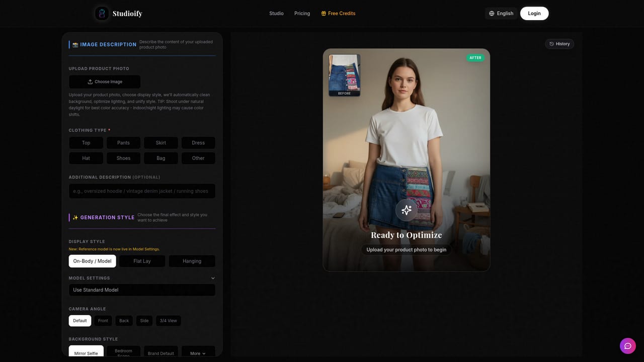Click the Studioify brand name
Image resolution: width=644 pixels, height=362 pixels.
pos(127,14)
